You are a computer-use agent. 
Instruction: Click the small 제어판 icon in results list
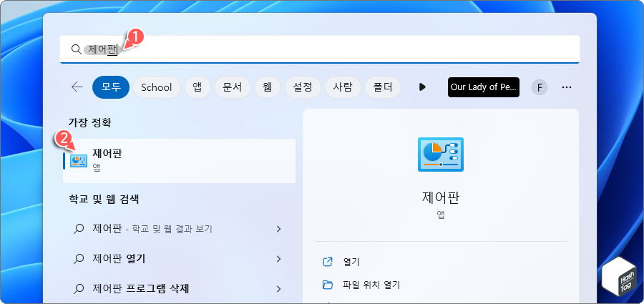pos(79,161)
